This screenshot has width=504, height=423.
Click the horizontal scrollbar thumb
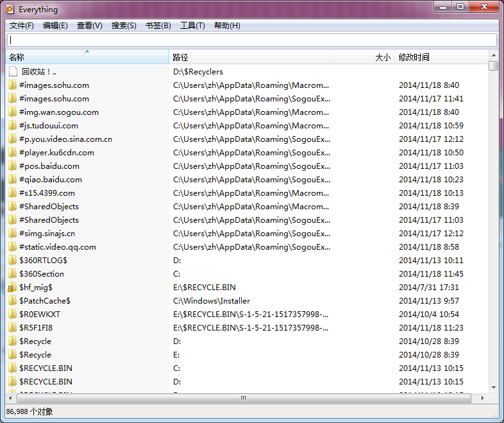(244, 398)
